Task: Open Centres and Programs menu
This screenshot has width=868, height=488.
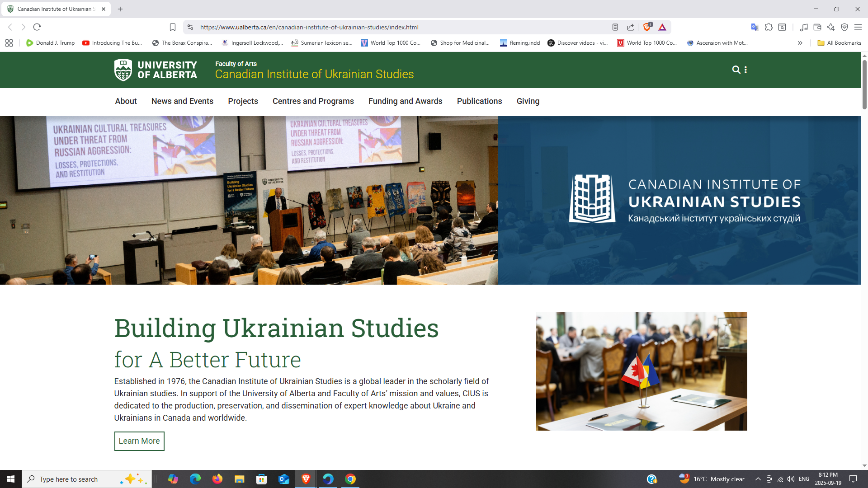Action: coord(313,101)
